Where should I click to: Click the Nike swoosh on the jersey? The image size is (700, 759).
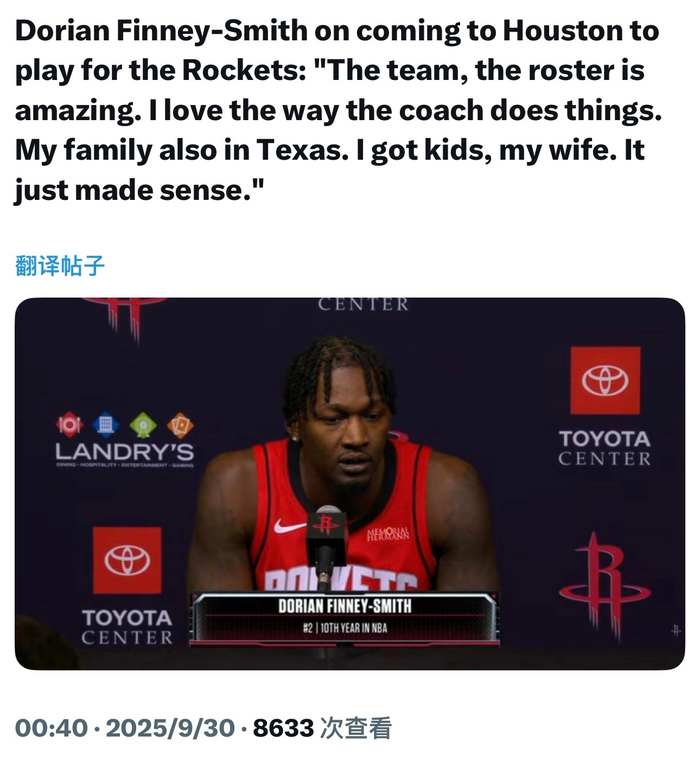289,526
